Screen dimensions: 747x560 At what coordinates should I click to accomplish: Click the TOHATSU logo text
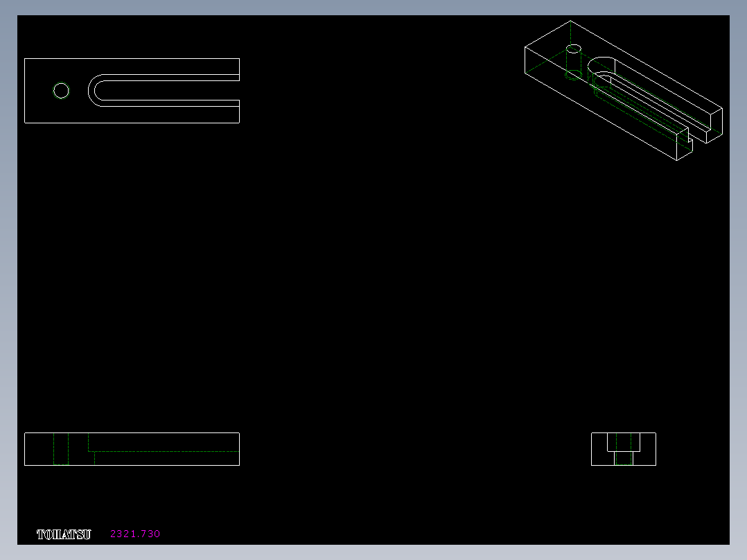click(x=64, y=534)
